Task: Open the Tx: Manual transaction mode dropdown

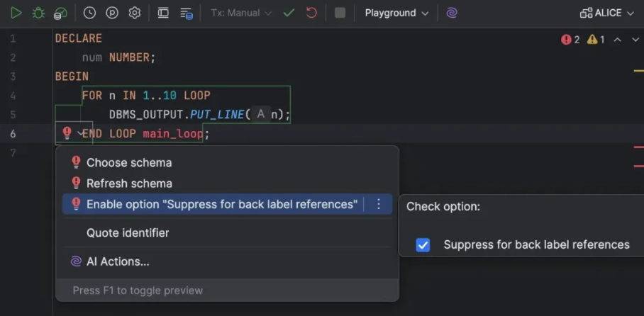Action: (x=240, y=13)
